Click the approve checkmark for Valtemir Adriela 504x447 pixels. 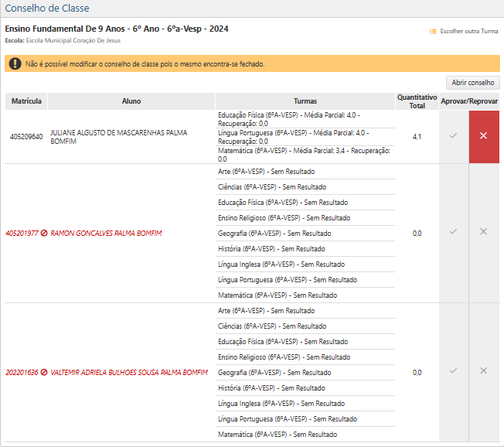(453, 371)
